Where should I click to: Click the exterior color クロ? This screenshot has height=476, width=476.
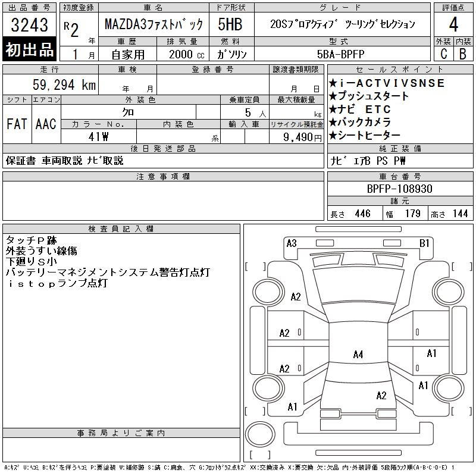coord(128,112)
